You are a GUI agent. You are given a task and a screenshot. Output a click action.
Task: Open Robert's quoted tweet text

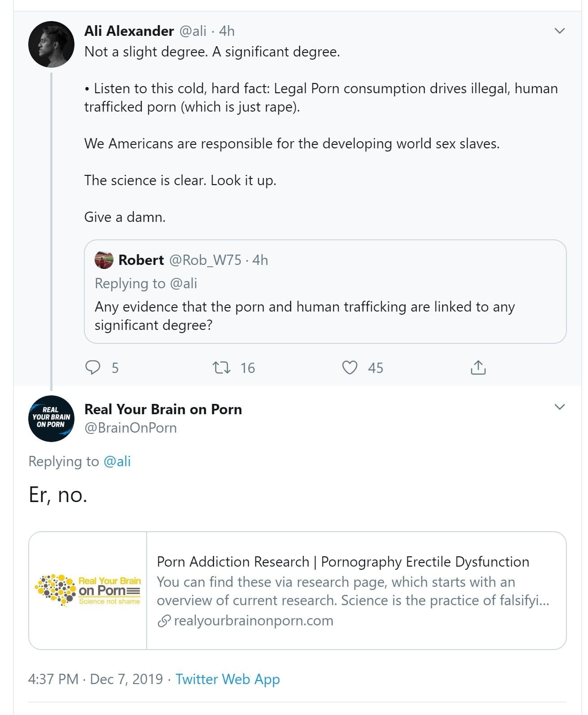(x=305, y=316)
